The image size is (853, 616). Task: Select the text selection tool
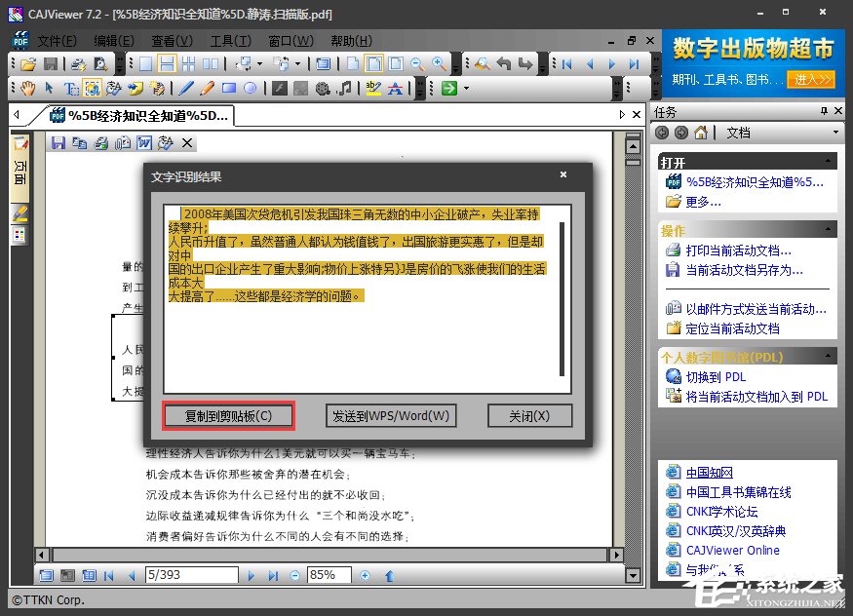click(71, 88)
